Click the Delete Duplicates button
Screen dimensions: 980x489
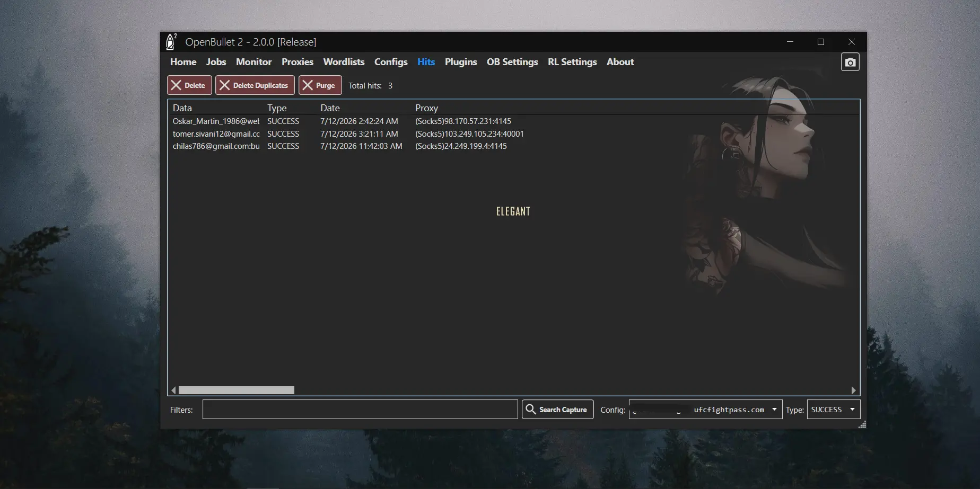coord(255,85)
